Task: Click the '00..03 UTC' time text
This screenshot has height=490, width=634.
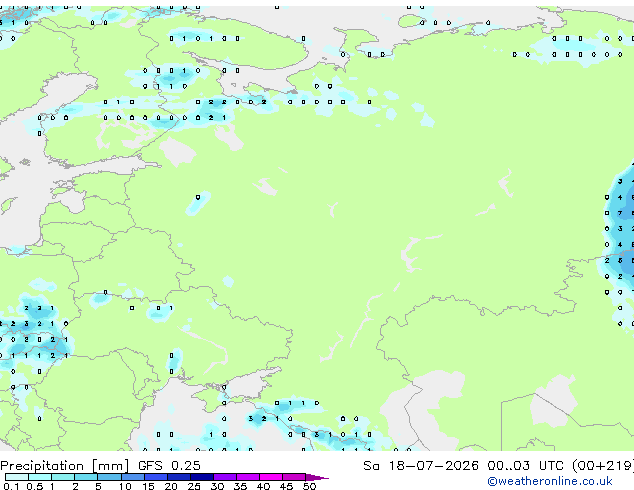Action: coord(525,466)
